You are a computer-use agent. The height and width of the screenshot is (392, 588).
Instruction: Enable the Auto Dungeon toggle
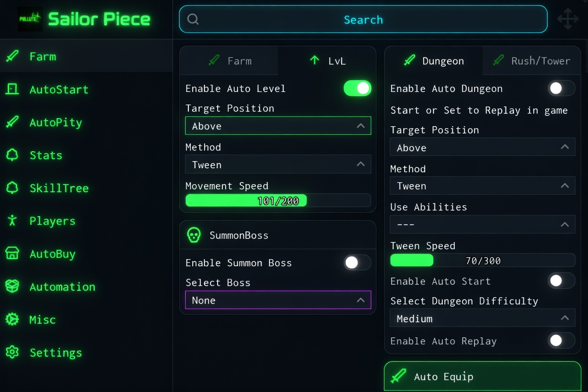tap(561, 88)
